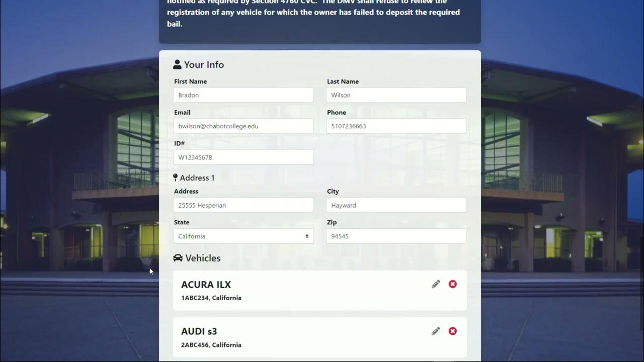Delete the AUDI s3 vehicle with red X

[453, 331]
